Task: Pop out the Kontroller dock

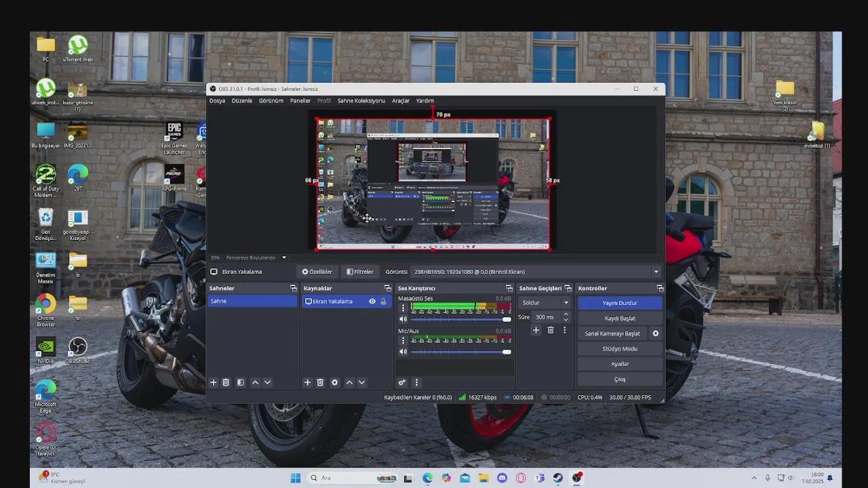Action: tap(660, 288)
